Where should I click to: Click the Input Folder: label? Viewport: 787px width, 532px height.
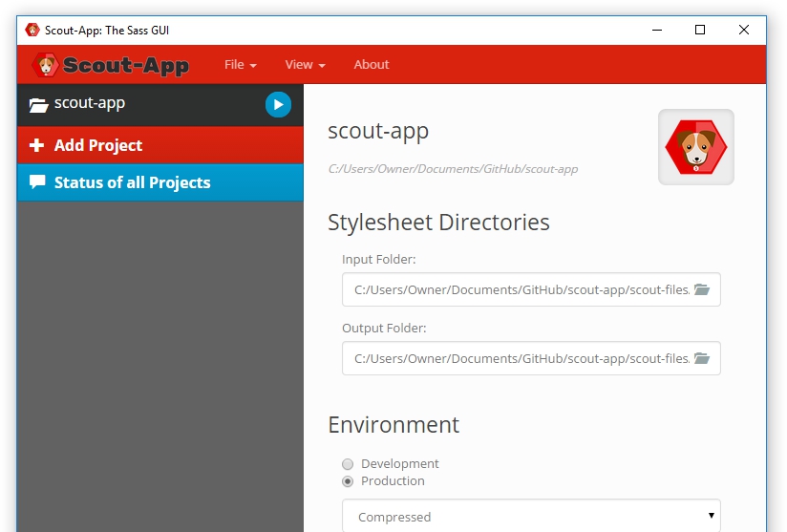click(379, 260)
